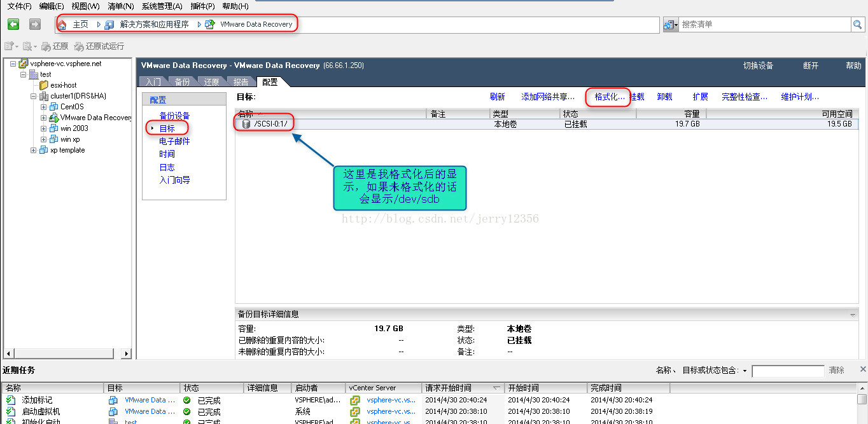Open the 电子邮件 configuration section

coord(174,141)
